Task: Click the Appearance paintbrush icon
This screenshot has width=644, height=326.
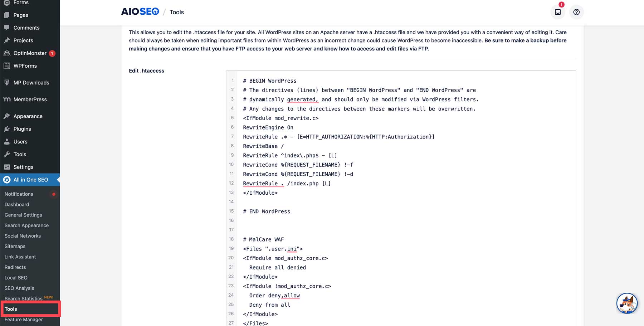Action: click(x=7, y=116)
